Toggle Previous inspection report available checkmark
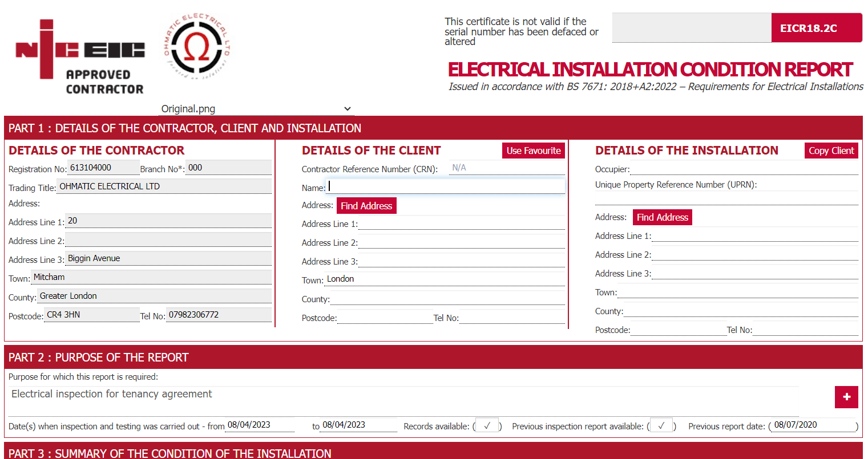Viewport: 868px width, 459px height. [661, 424]
